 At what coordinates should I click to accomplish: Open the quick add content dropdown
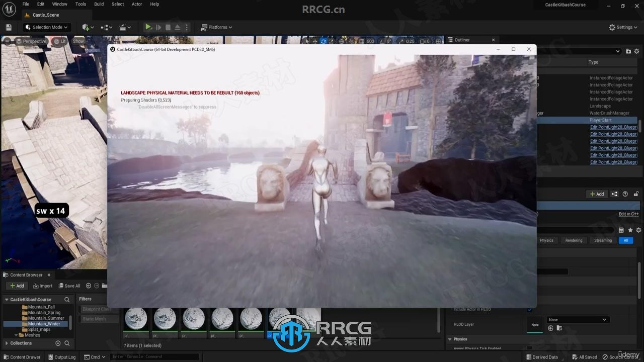click(88, 27)
